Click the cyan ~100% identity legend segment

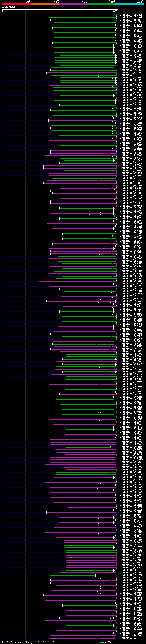(x=130, y=4)
